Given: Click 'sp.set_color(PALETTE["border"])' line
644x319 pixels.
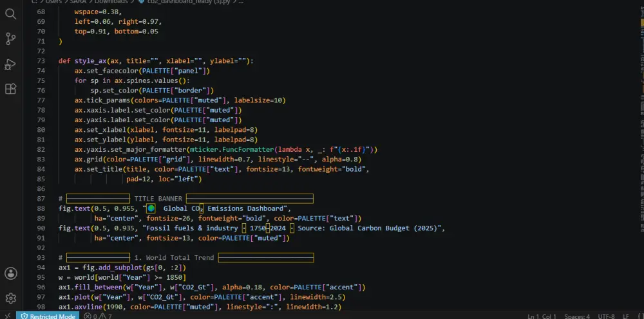Looking at the screenshot, I should point(152,90).
